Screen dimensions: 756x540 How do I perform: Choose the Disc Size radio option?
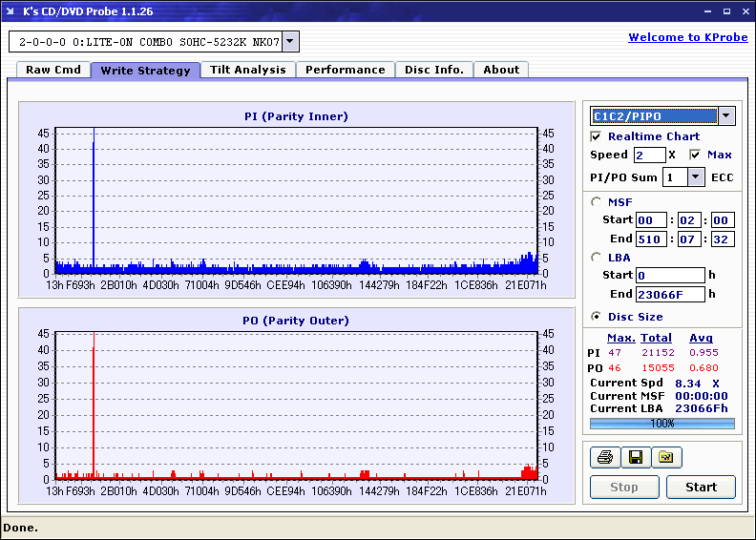(597, 317)
